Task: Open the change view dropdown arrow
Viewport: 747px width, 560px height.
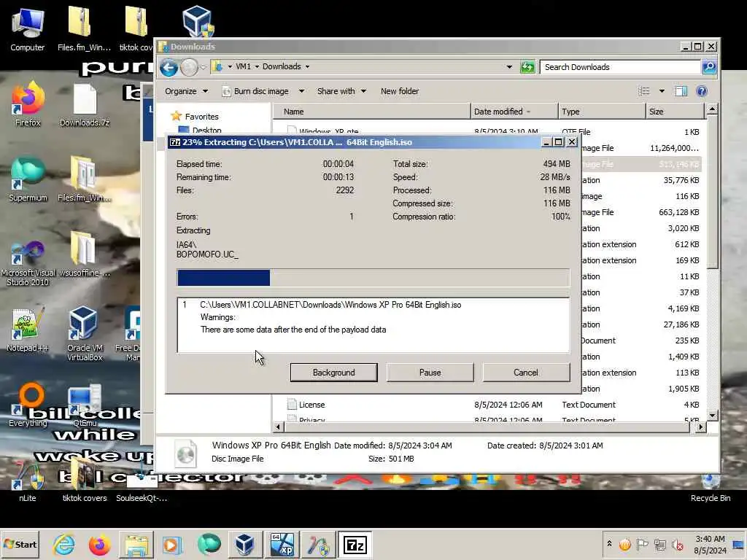Action: [662, 91]
